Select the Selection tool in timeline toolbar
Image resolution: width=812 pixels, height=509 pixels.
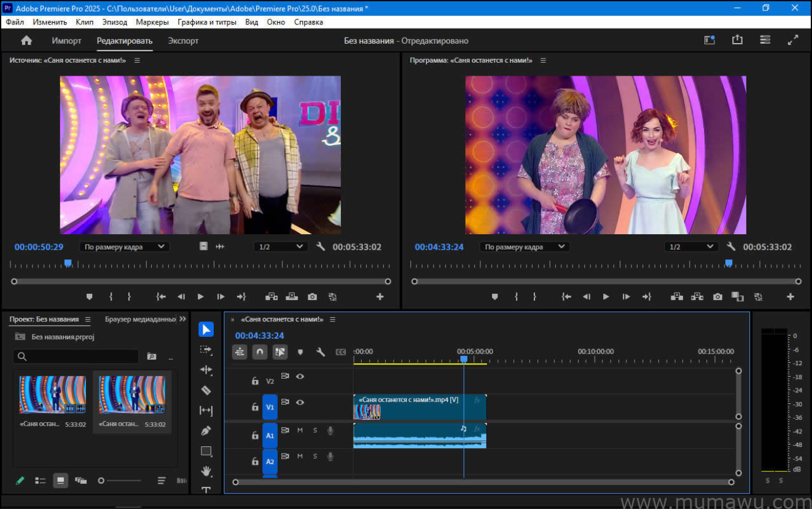coord(206,329)
